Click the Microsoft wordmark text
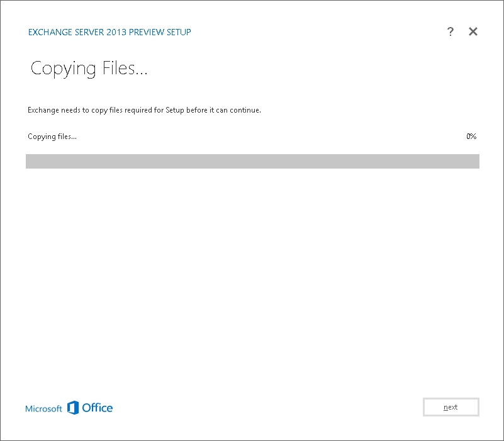Screen dimensions: 504x441 [x=43, y=408]
